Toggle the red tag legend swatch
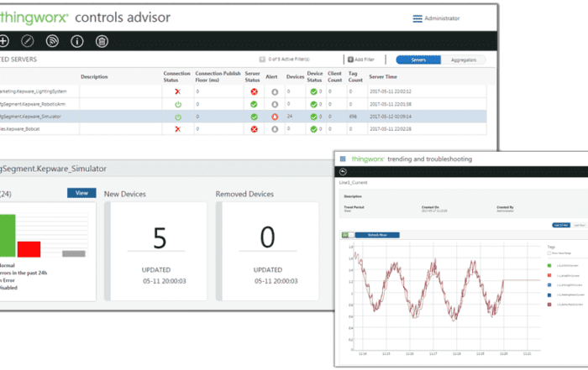The height and width of the screenshot is (370, 588). 549,275
